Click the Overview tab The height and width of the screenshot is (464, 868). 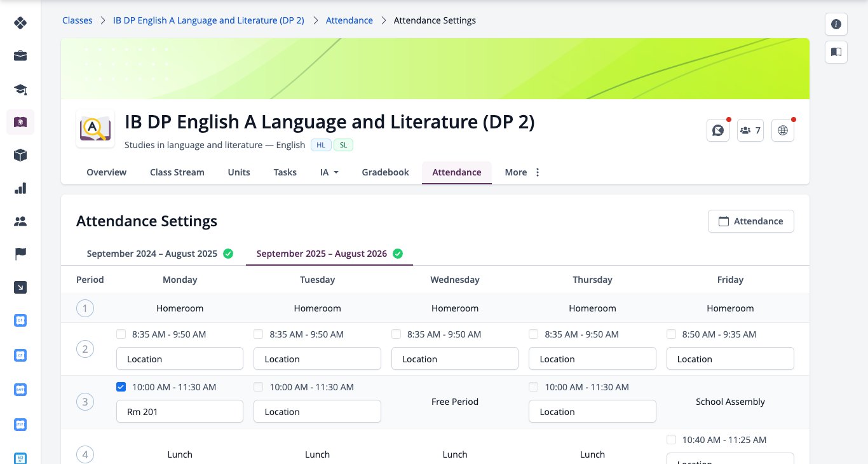(107, 172)
